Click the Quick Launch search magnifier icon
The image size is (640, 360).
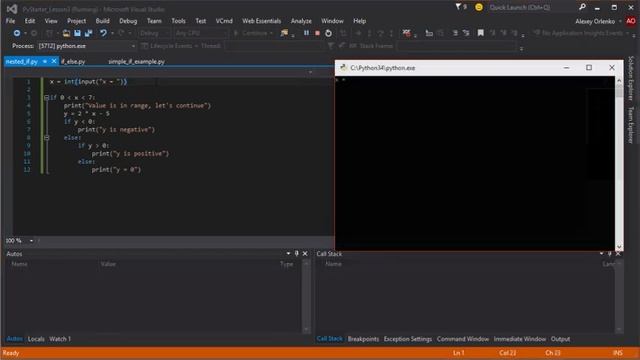582,7
